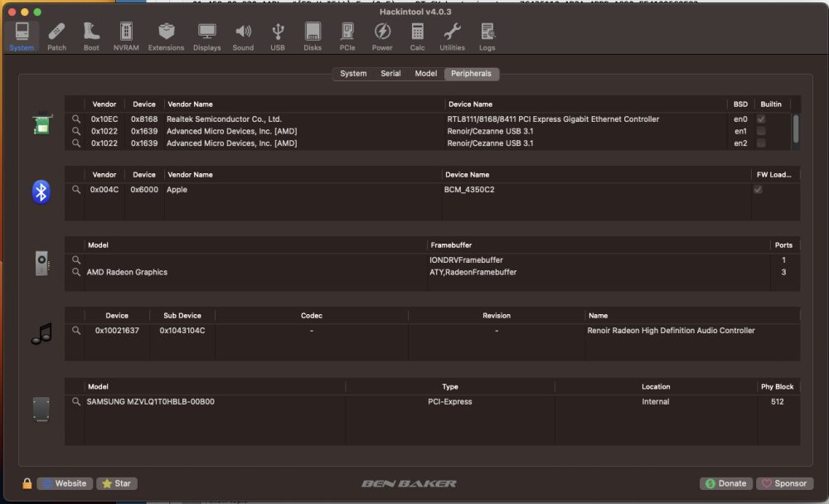Screen dimensions: 829x504
Task: Click magnifier icon beside Realtek Semiconductor row
Action: 76,119
